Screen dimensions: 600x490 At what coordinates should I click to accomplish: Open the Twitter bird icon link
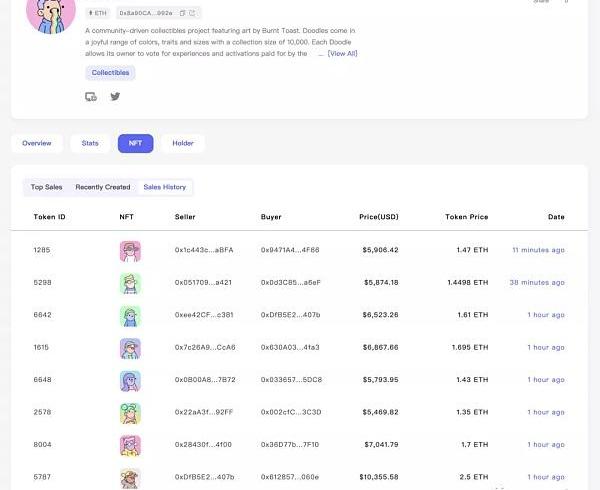pyautogui.click(x=115, y=97)
